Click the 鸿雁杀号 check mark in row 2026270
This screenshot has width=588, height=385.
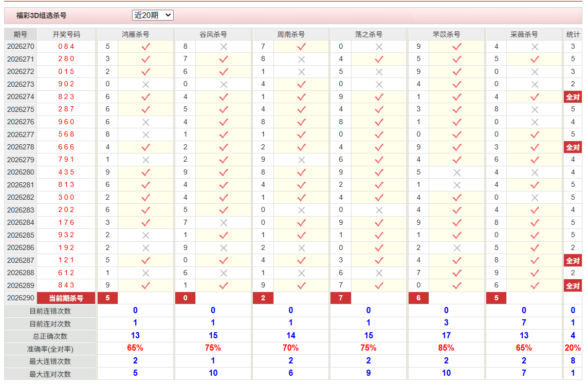[x=146, y=47]
